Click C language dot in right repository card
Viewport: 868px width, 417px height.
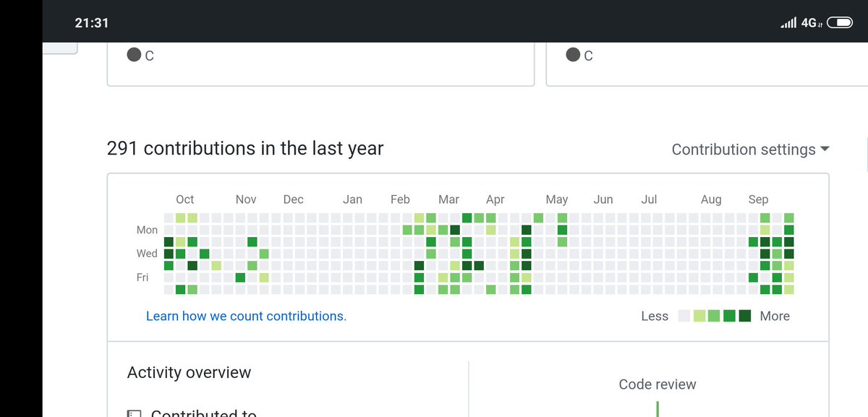[x=573, y=55]
